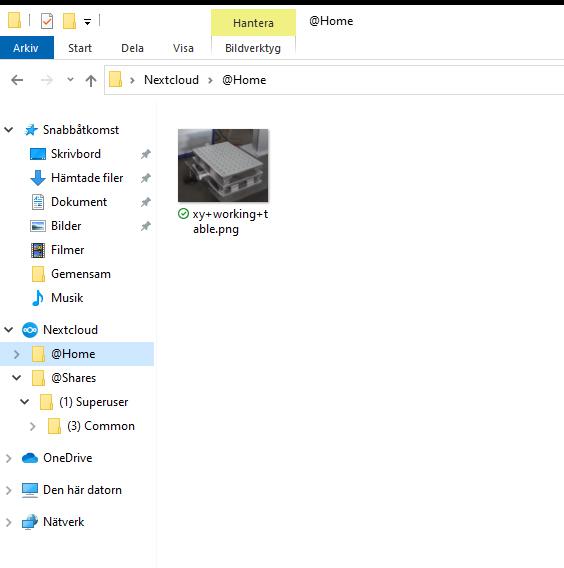The height and width of the screenshot is (568, 564).
Task: Expand the @Home folder node
Action: [17, 354]
